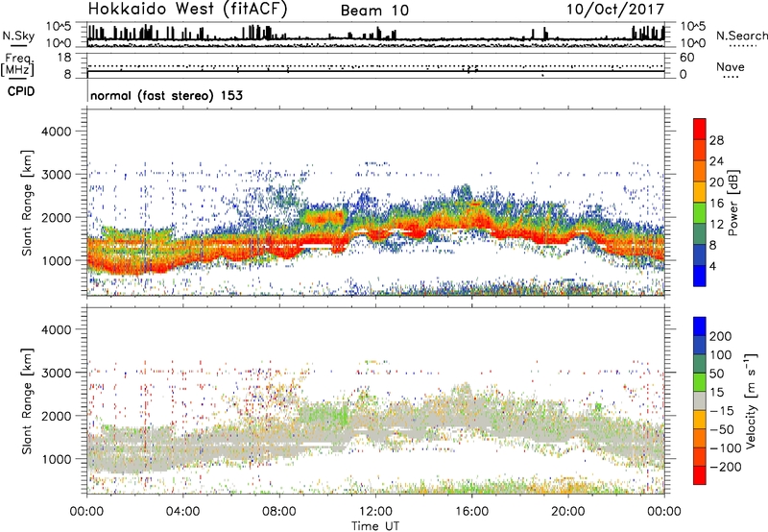Screen dimensions: 768x532
Task: Click the dotted line sample under N.Search
Action: [743, 46]
